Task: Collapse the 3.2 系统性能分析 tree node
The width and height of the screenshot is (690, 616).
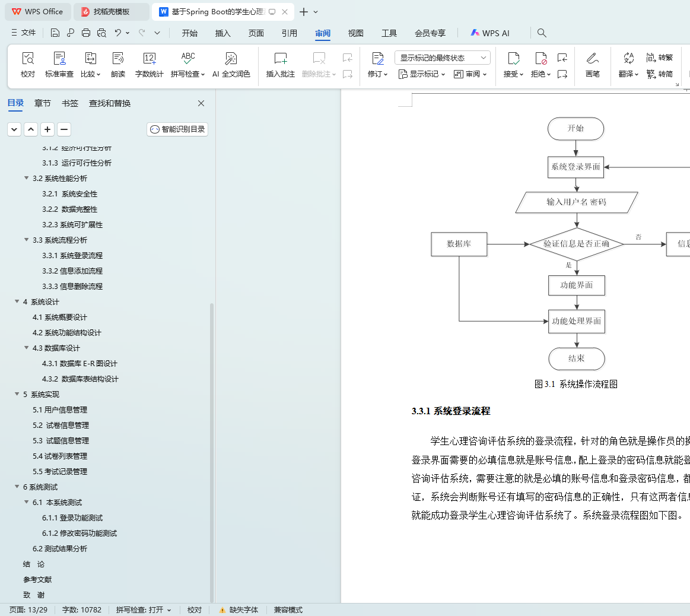Action: pyautogui.click(x=27, y=178)
